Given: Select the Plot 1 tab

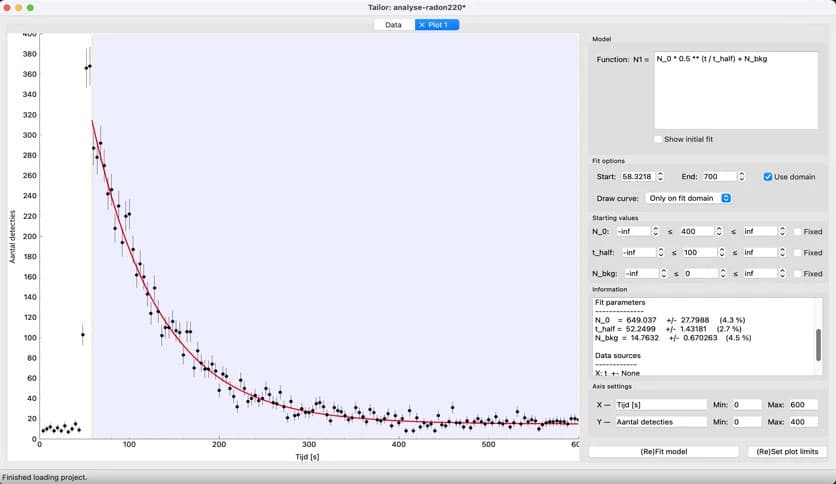Looking at the screenshot, I should (x=437, y=25).
